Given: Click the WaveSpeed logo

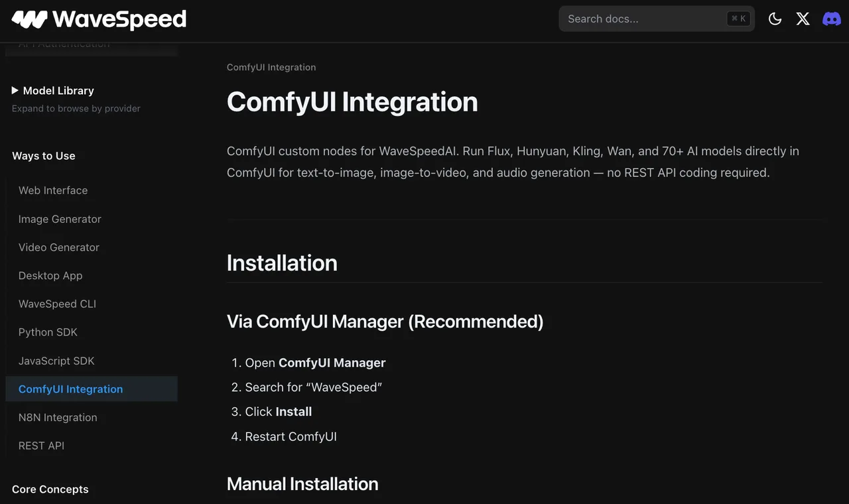Looking at the screenshot, I should pyautogui.click(x=99, y=19).
